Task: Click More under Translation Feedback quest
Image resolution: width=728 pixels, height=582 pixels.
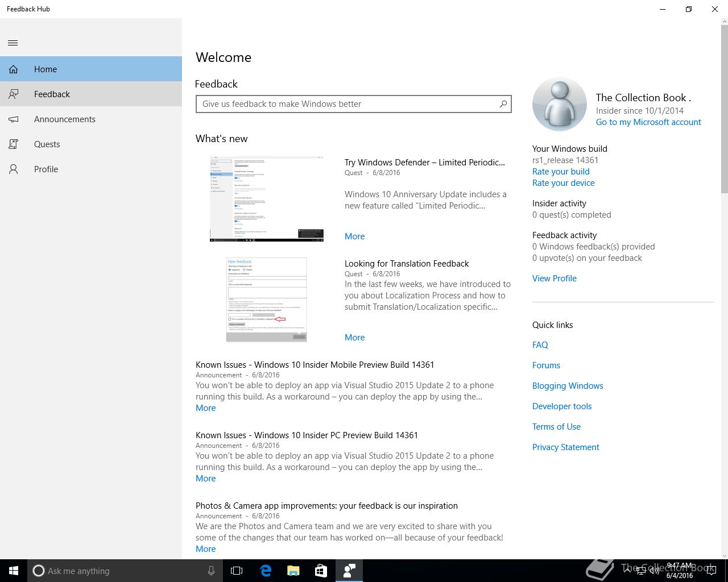Action: (x=355, y=338)
